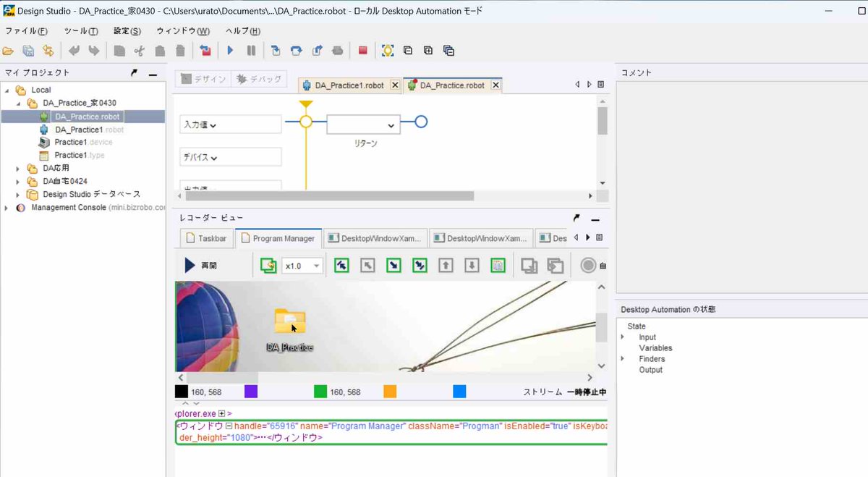868x477 pixels.
Task: Open the ウィンドウ menu
Action: (183, 31)
